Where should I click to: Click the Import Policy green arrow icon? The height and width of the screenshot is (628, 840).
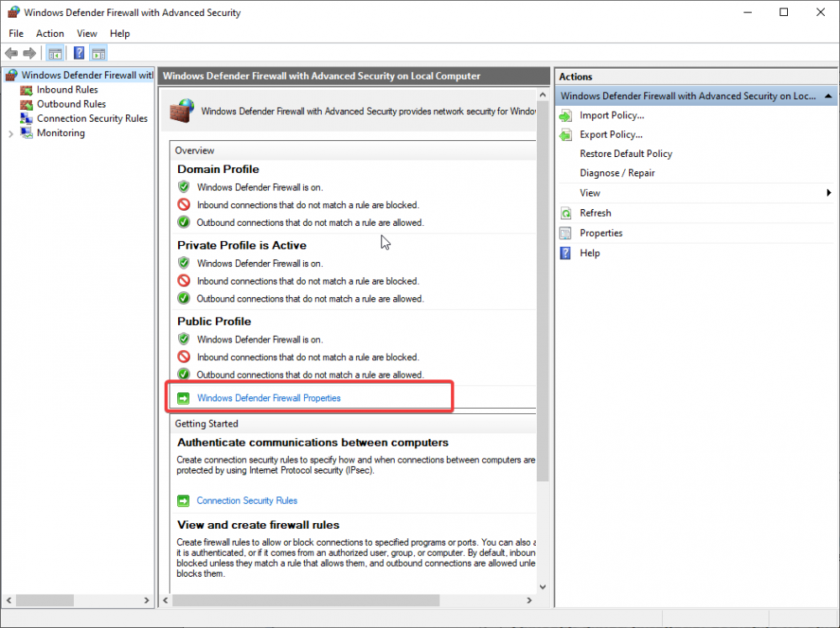point(565,116)
